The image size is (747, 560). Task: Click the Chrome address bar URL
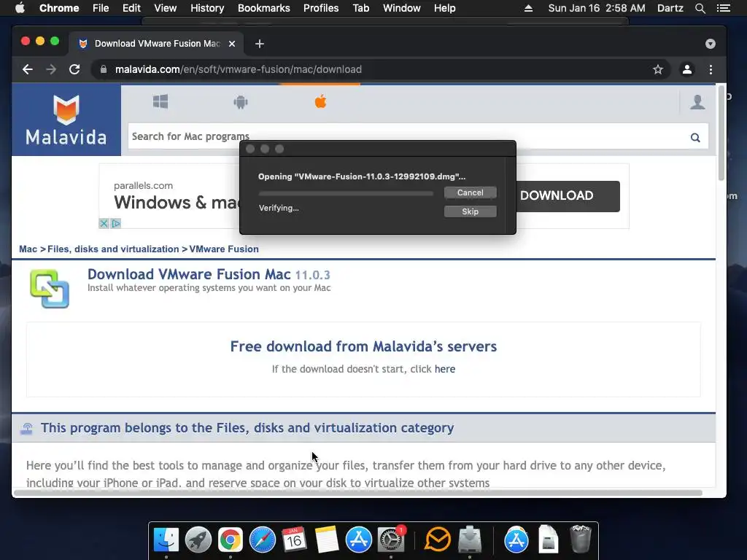(x=239, y=69)
